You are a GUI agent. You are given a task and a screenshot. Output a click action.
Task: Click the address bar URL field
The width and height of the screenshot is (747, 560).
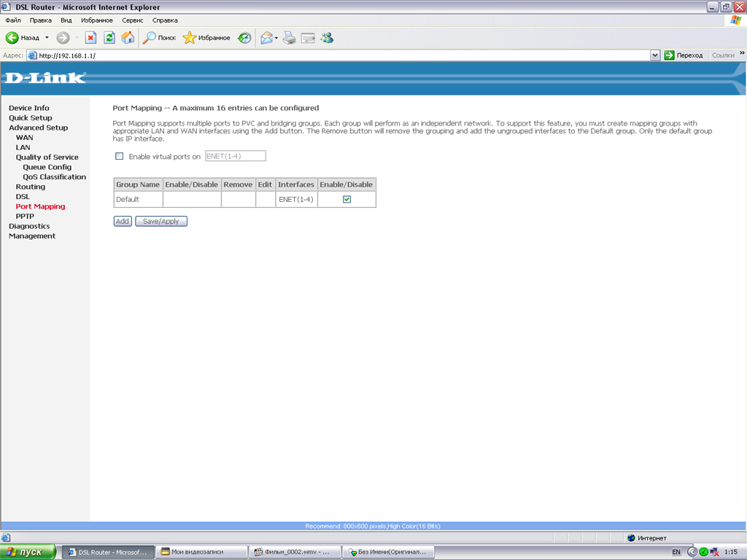tap(336, 55)
